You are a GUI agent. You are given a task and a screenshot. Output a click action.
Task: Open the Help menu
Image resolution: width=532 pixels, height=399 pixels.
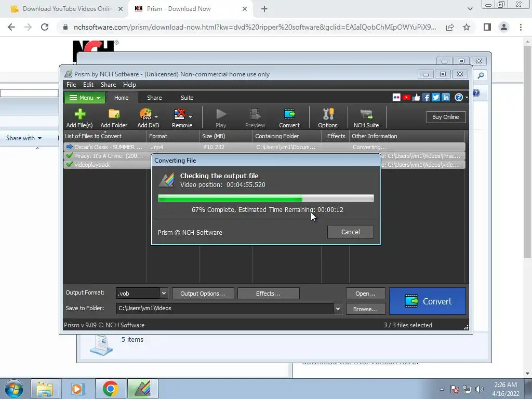click(x=129, y=85)
